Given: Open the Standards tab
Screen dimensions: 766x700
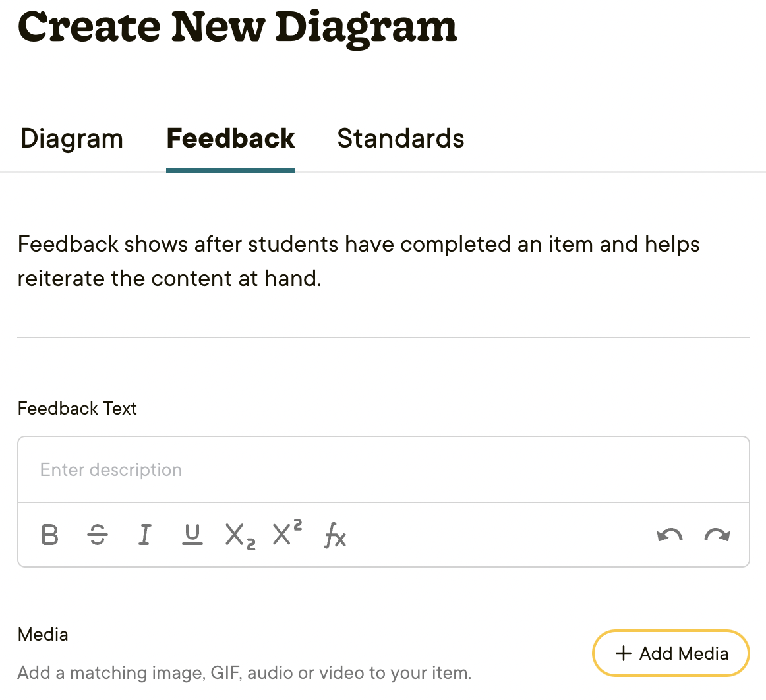Looking at the screenshot, I should 400,139.
